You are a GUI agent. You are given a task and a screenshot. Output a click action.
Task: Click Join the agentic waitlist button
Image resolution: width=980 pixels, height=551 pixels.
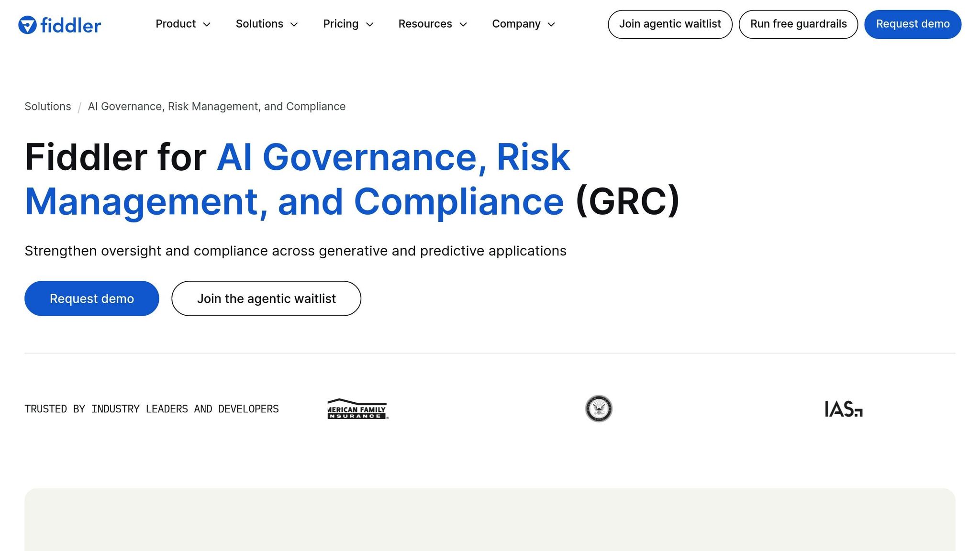266,298
